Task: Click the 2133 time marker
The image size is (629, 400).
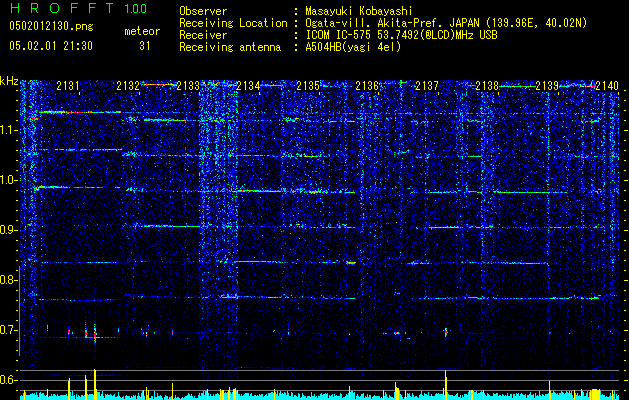Action: pyautogui.click(x=188, y=85)
